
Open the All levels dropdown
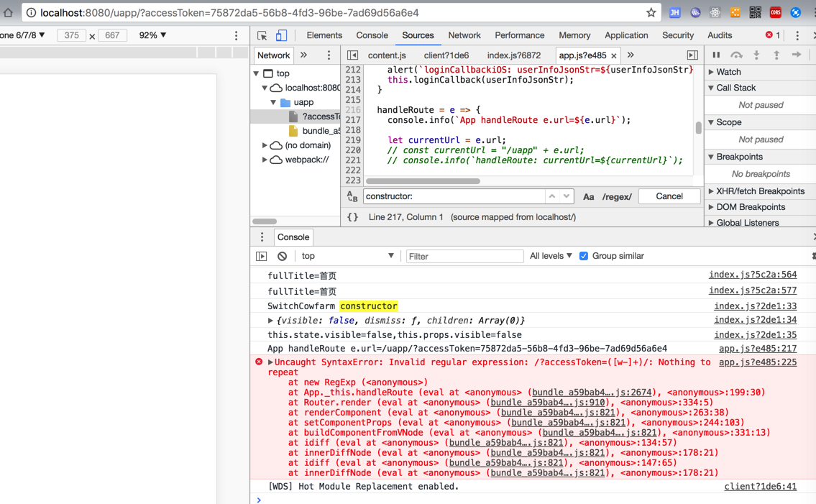pyautogui.click(x=551, y=256)
